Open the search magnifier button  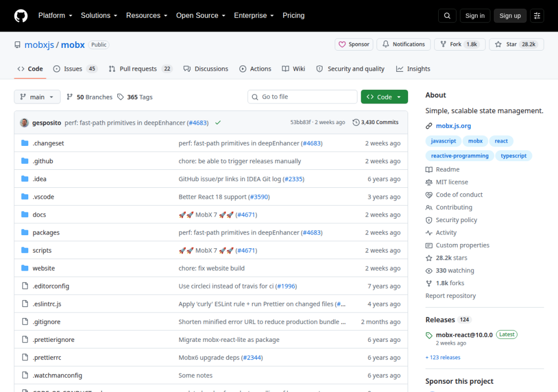coord(447,16)
